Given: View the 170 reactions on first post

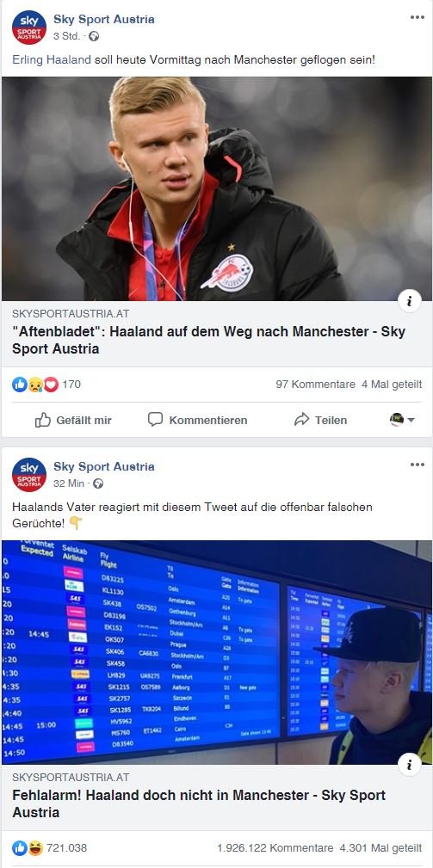Looking at the screenshot, I should point(46,385).
